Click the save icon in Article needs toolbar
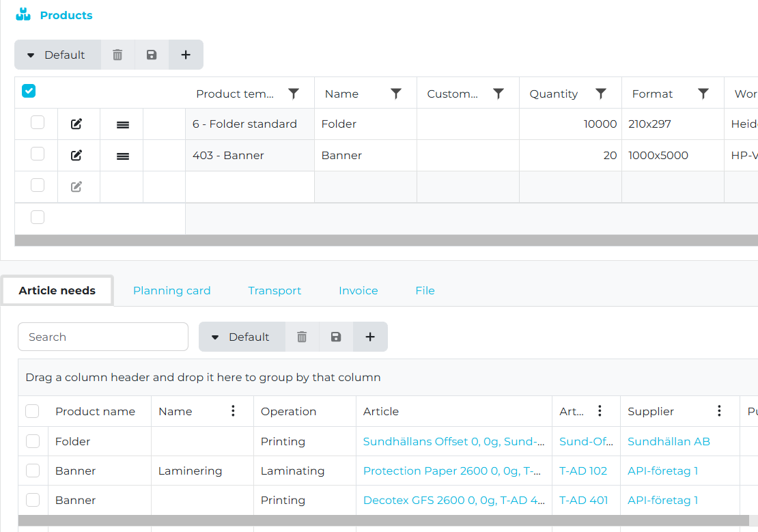 [336, 337]
